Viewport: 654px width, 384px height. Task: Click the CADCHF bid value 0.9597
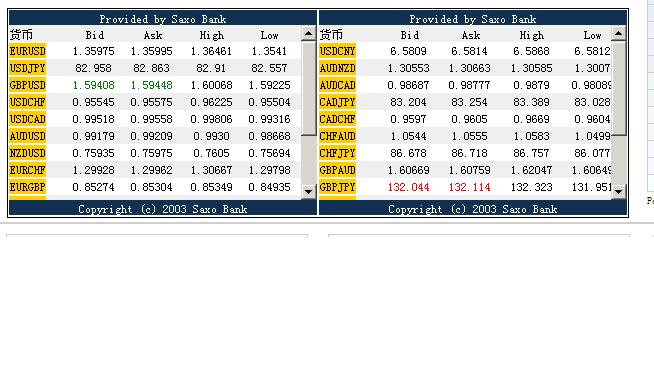click(x=408, y=119)
